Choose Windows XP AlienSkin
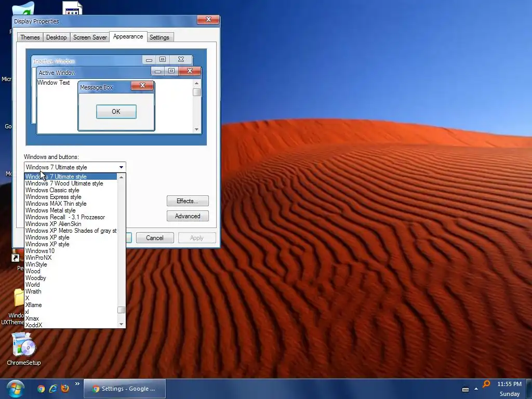This screenshot has width=532, height=399. pos(71,224)
